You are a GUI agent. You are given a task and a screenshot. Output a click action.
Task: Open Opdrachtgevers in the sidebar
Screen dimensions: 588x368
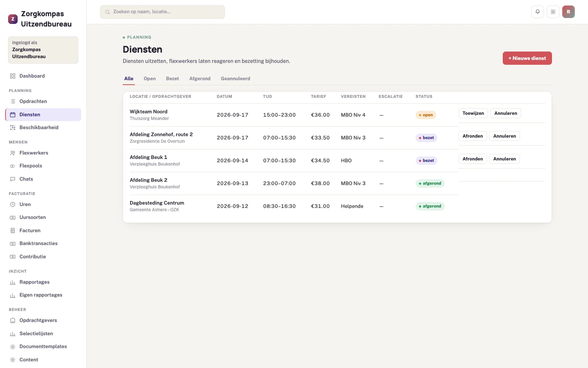click(43, 321)
